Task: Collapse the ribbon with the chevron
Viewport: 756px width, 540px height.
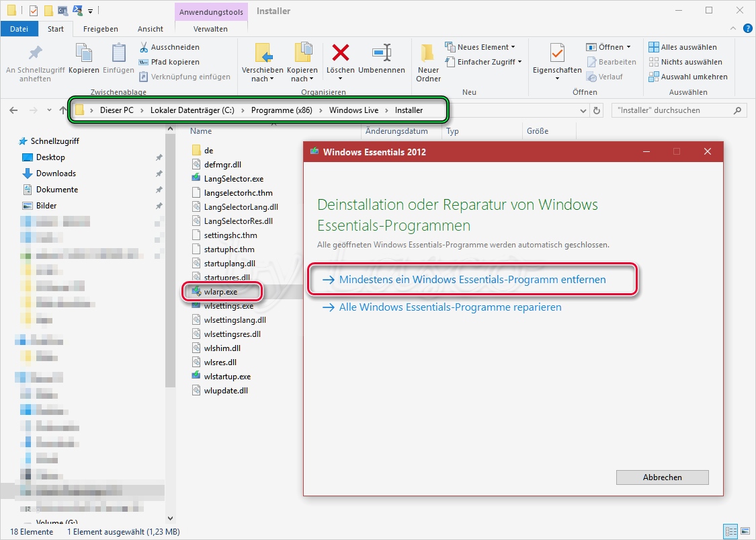Action: point(733,28)
